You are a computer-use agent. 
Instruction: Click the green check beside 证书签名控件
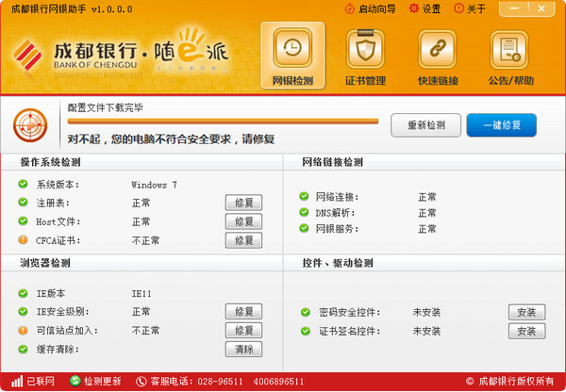pyautogui.click(x=306, y=331)
